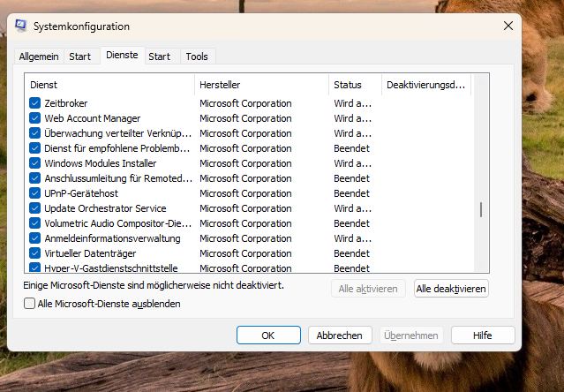The width and height of the screenshot is (564, 392).
Task: Uncheck the Anmeldeinformationsverwaltung checkbox
Action: tap(35, 238)
